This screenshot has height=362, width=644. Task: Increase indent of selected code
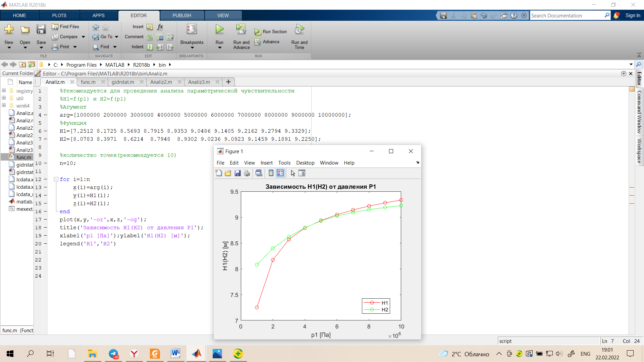point(160,47)
